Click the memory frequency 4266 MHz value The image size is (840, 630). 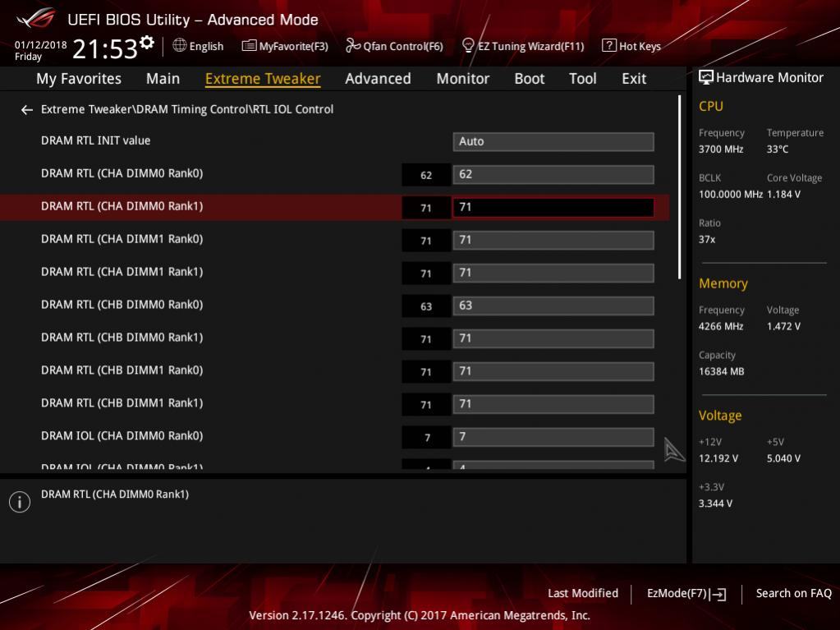(721, 326)
